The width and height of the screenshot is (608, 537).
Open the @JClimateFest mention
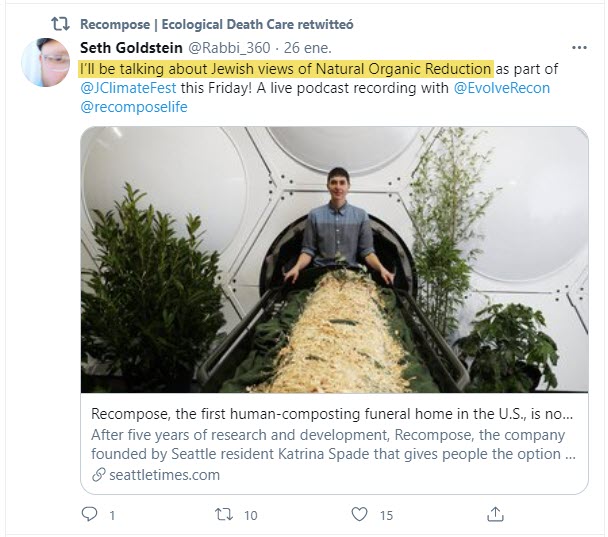[x=128, y=88]
